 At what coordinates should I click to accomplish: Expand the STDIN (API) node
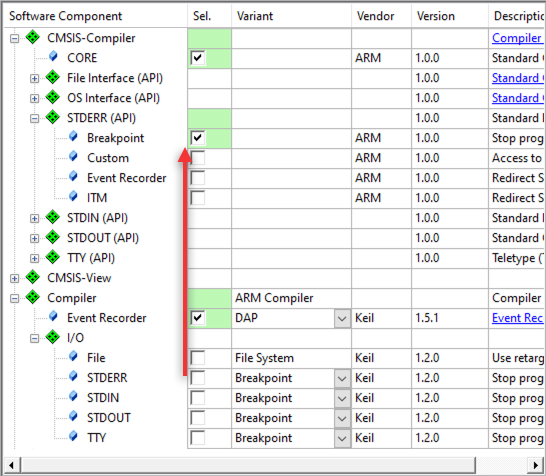click(34, 218)
